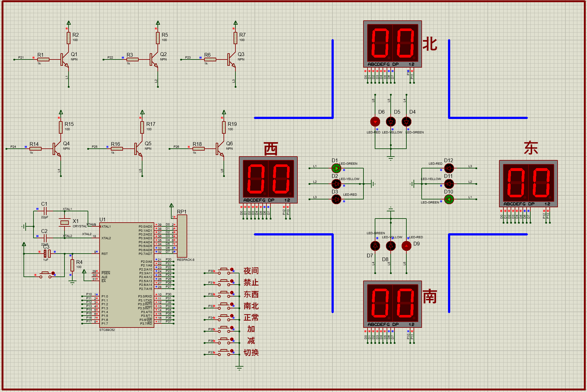This screenshot has height=392, width=587.
Task: Select transistor Q6 NPN symbol
Action: [220, 149]
